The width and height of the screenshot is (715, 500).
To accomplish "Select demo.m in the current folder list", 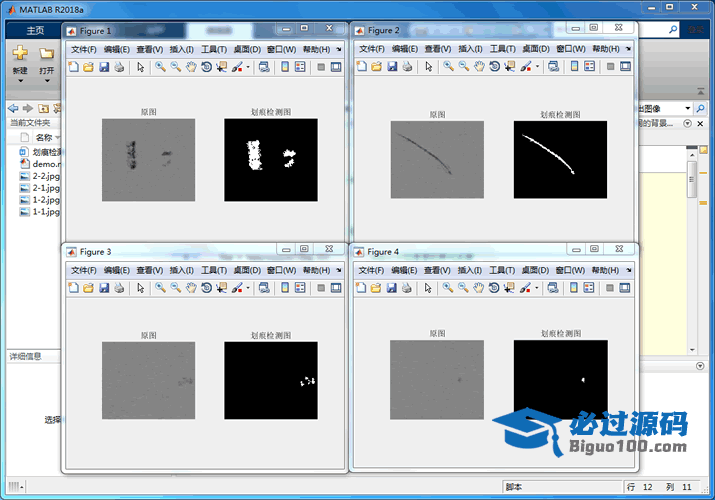I will (46, 163).
